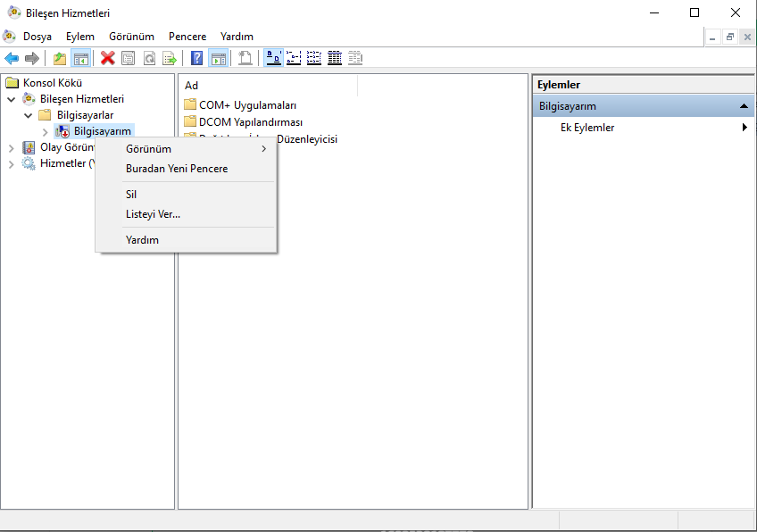Switch to Large Icons view in toolbar
This screenshot has height=532, width=757.
(273, 58)
